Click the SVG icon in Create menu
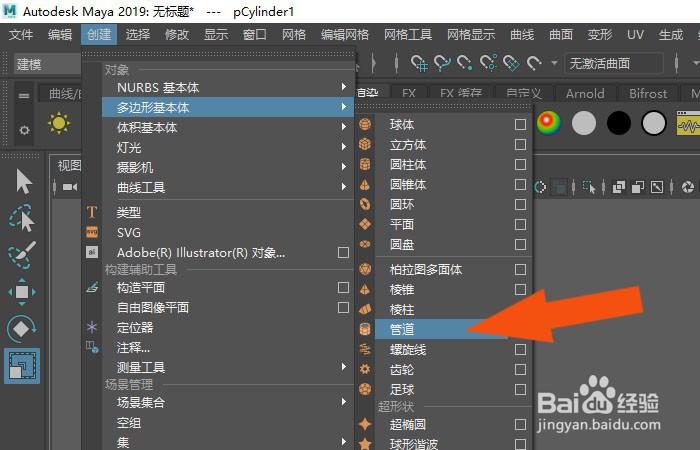 pyautogui.click(x=92, y=232)
